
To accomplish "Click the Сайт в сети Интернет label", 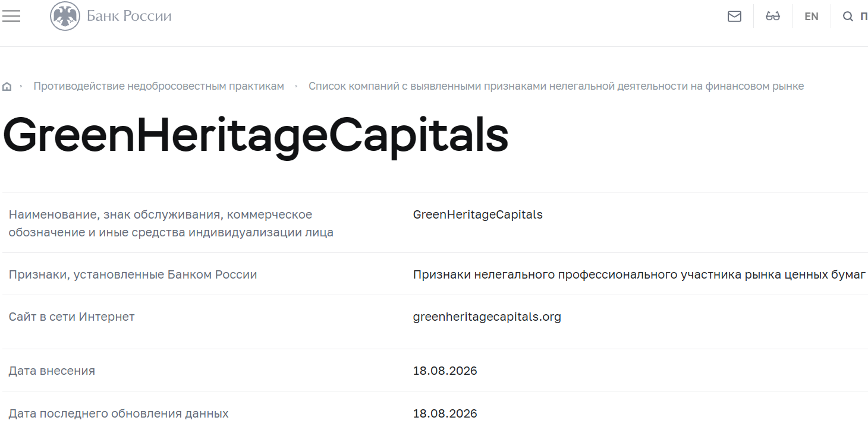I will [71, 317].
